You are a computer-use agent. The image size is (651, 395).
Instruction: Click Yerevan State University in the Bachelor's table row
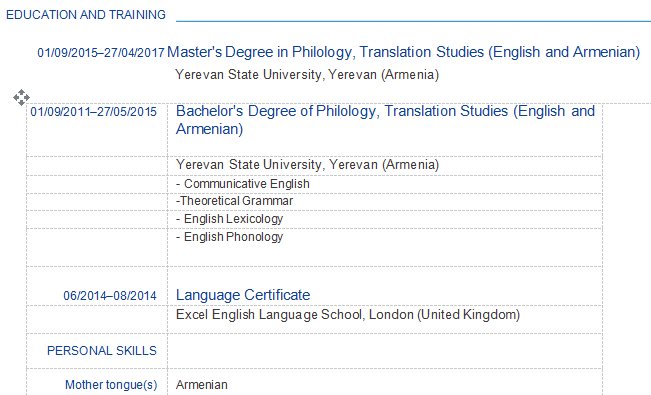pyautogui.click(x=307, y=165)
